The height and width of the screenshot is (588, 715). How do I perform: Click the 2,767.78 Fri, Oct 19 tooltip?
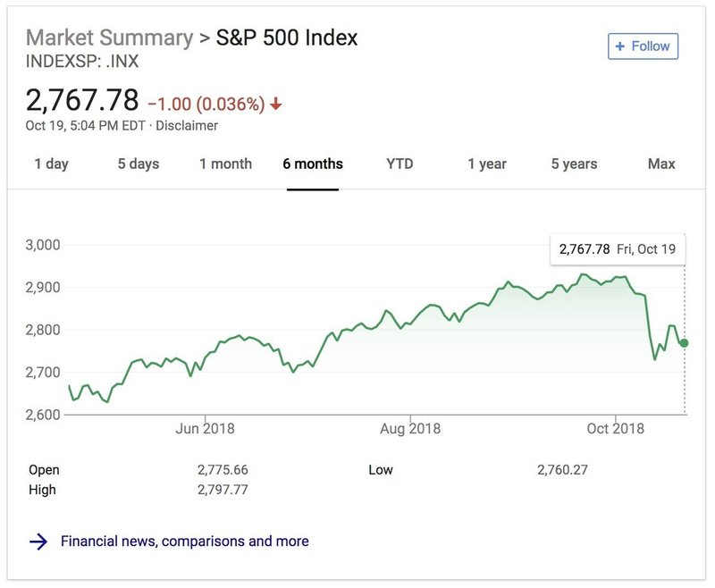point(618,249)
